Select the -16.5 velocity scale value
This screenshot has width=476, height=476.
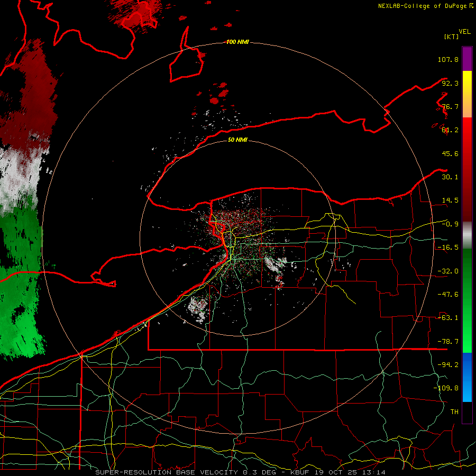(448, 248)
